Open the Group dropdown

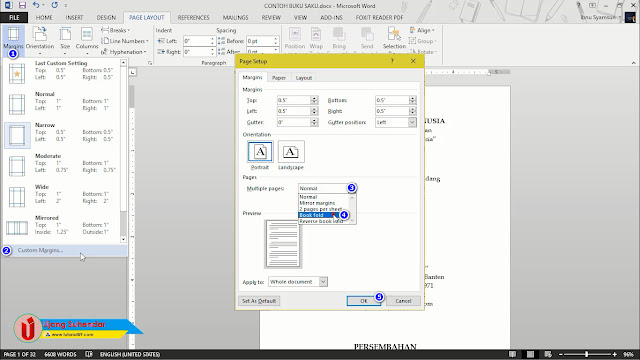coord(423,41)
